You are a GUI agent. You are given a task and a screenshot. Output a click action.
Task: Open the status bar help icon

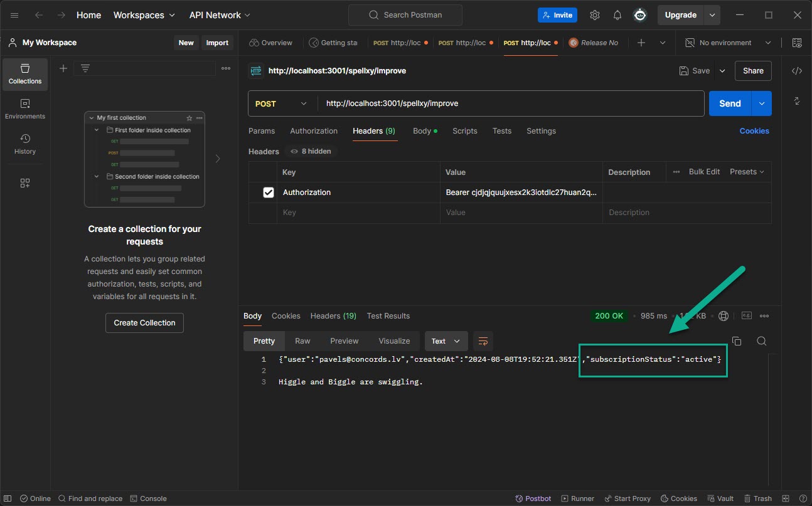tap(803, 498)
